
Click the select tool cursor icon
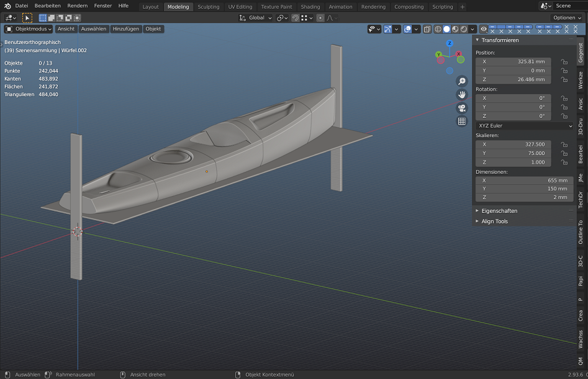click(x=27, y=18)
